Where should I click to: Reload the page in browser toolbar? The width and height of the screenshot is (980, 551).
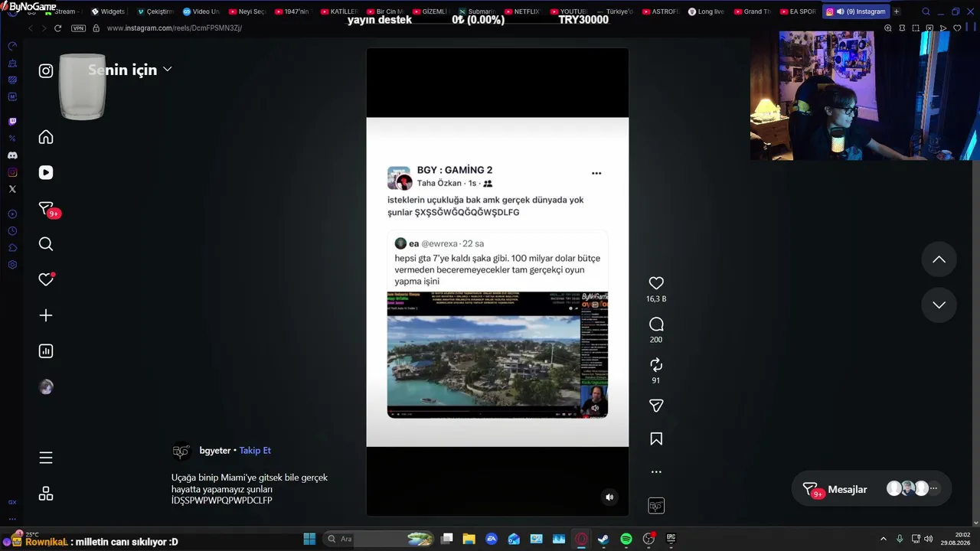pos(57,28)
